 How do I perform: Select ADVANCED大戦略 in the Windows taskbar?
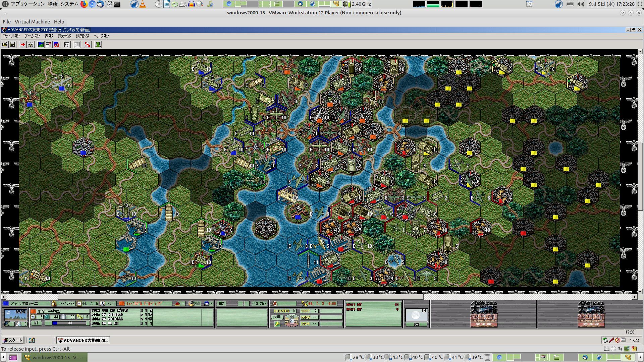pyautogui.click(x=83, y=340)
